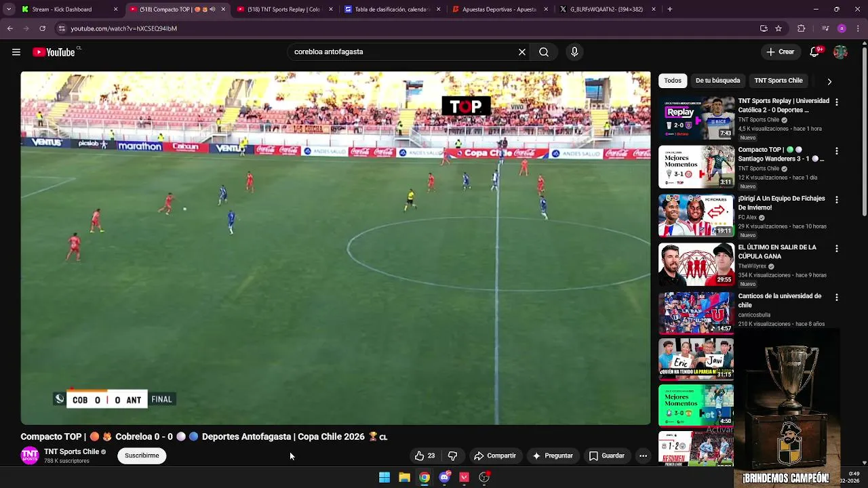This screenshot has height=488, width=868.
Task: Close the Compacto TOP browser tab
Action: tap(223, 9)
